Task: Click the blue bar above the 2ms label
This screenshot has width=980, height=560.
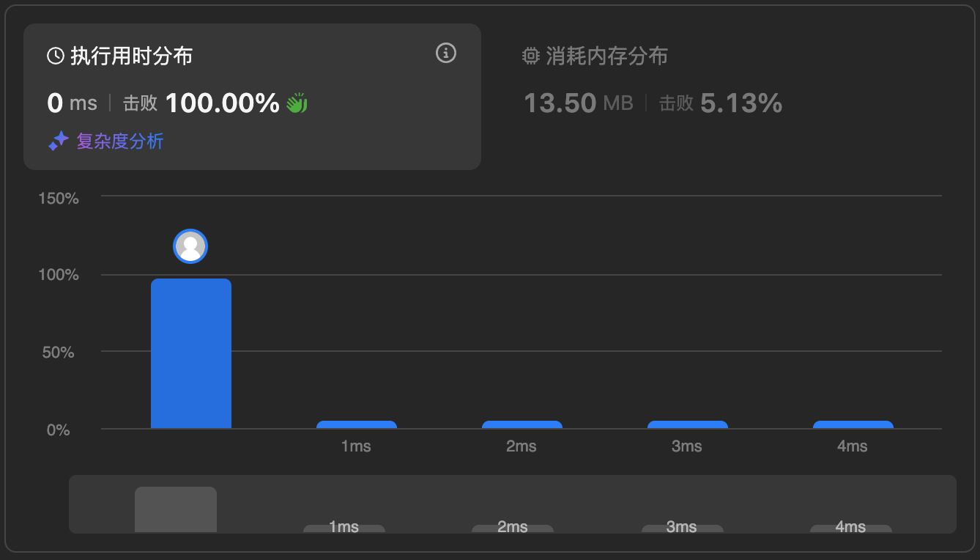Action: pos(522,424)
